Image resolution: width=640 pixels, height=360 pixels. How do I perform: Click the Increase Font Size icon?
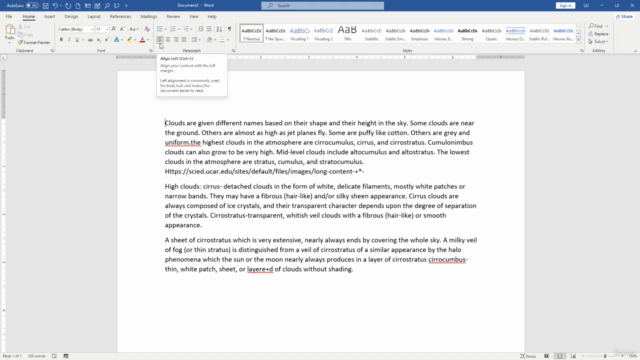click(114, 29)
